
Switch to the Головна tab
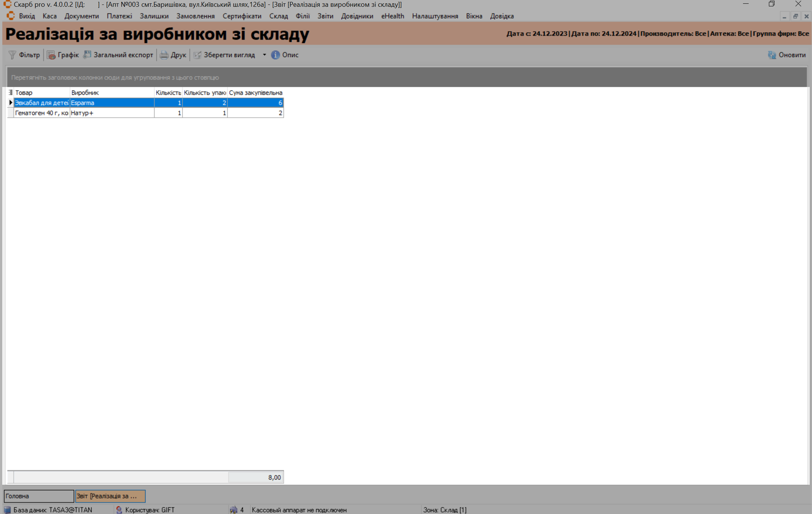tap(39, 496)
